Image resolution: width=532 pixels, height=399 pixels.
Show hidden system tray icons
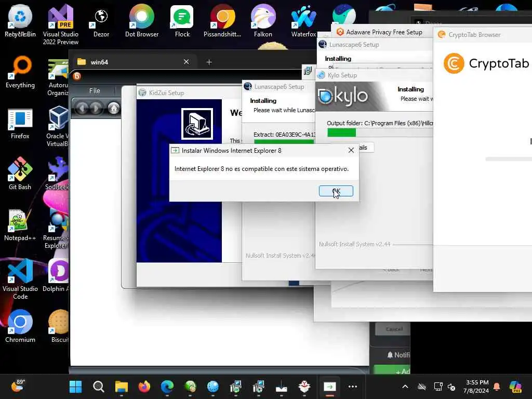click(x=405, y=387)
